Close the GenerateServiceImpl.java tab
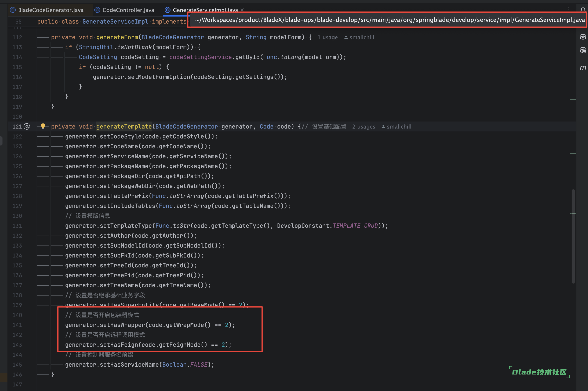Screen dimensions: 588x391 [242, 10]
